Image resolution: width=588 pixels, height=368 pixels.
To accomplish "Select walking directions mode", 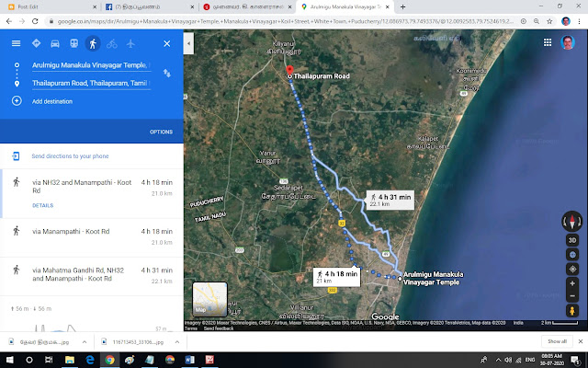I will coord(93,43).
